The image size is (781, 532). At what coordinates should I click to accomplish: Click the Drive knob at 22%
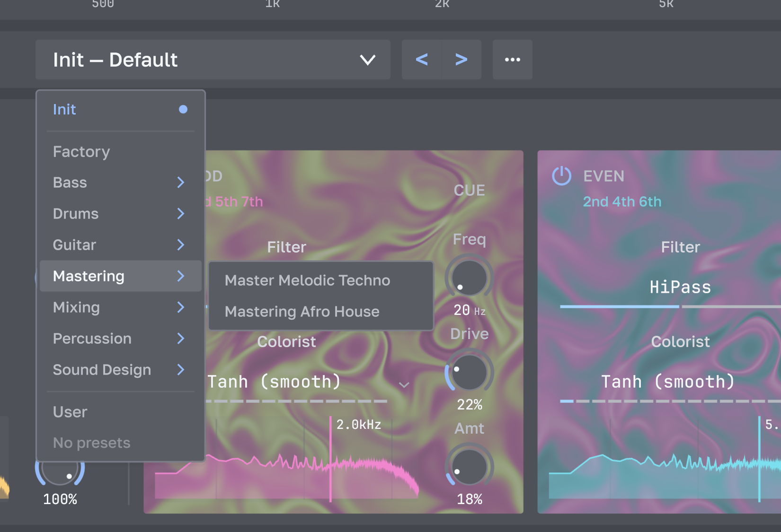click(x=469, y=373)
